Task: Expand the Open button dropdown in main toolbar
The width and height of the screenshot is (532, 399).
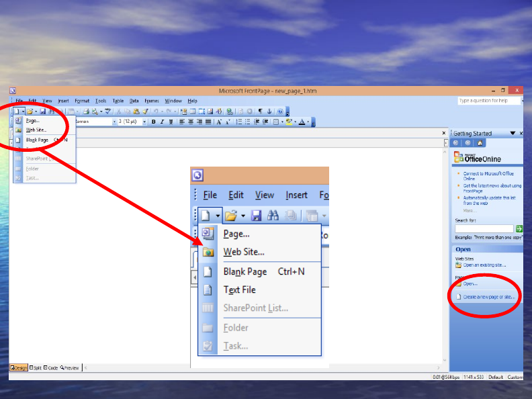Action: click(x=36, y=112)
